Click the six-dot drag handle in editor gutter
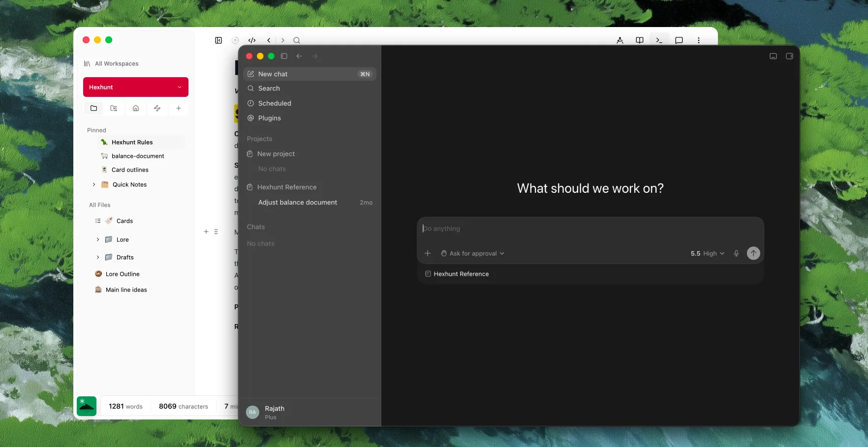This screenshot has height=447, width=868. 216,232
